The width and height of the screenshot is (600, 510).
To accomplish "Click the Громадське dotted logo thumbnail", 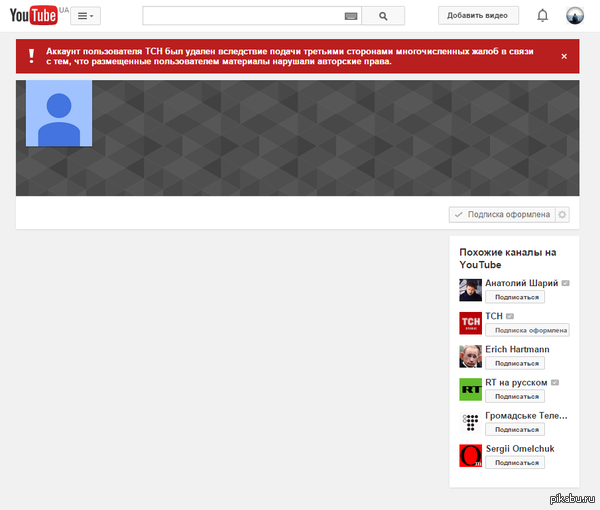I will (470, 422).
